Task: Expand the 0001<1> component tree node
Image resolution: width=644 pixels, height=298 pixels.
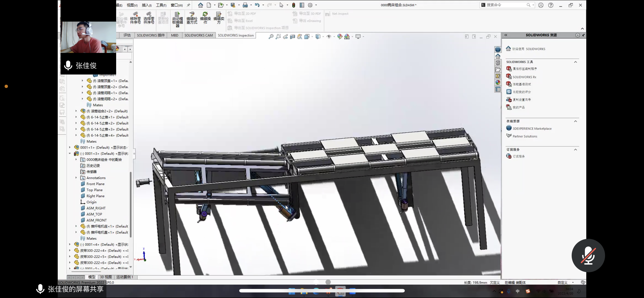Action: click(x=70, y=147)
